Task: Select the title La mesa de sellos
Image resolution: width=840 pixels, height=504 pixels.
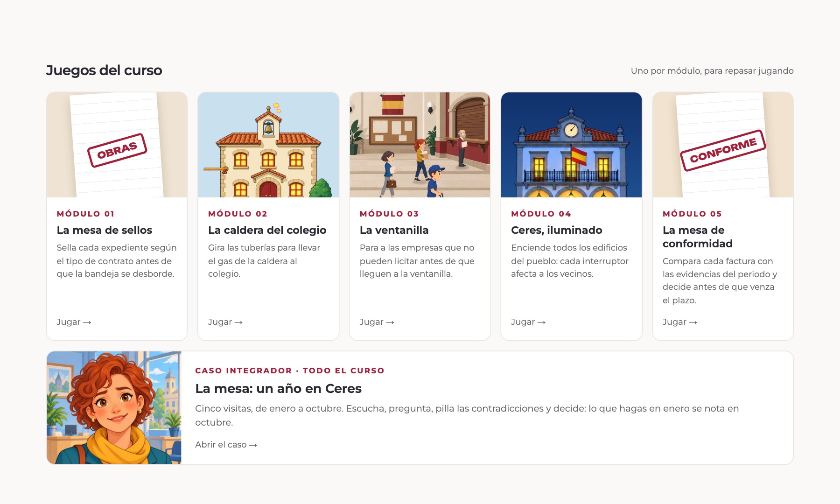Action: [x=105, y=230]
